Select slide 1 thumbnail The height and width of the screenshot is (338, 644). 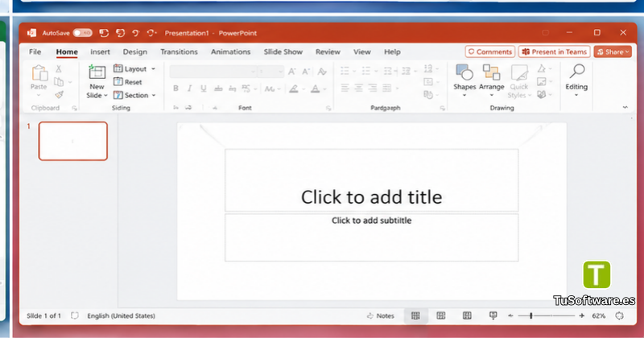tap(73, 141)
